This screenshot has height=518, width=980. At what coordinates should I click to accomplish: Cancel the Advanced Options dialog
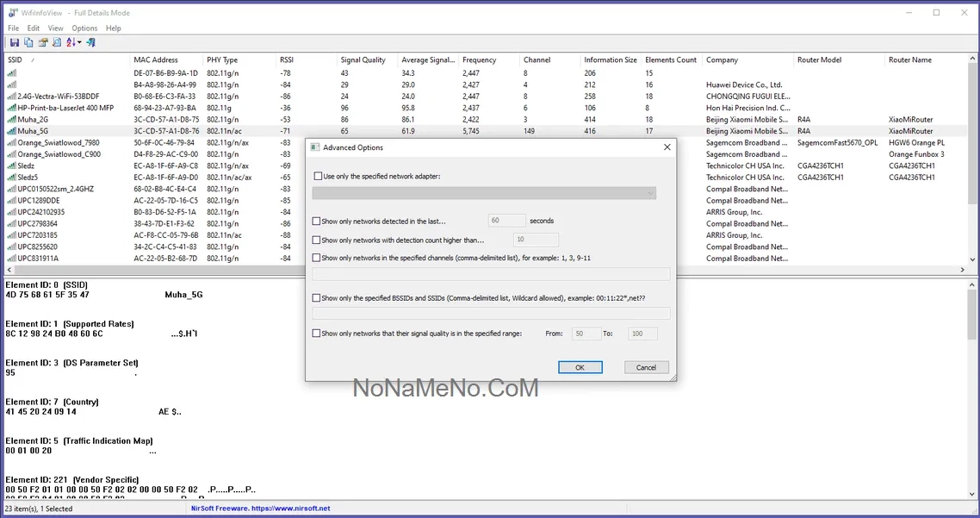pyautogui.click(x=646, y=367)
